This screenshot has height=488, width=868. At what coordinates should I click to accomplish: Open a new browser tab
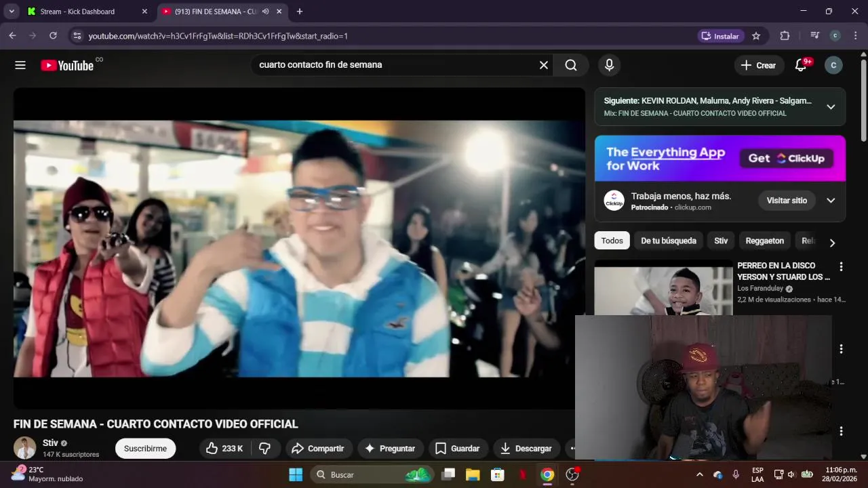click(x=300, y=12)
